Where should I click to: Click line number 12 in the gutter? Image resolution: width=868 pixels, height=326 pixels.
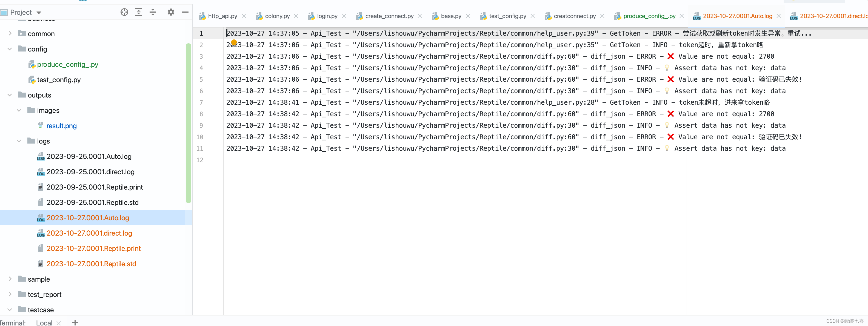click(x=200, y=160)
